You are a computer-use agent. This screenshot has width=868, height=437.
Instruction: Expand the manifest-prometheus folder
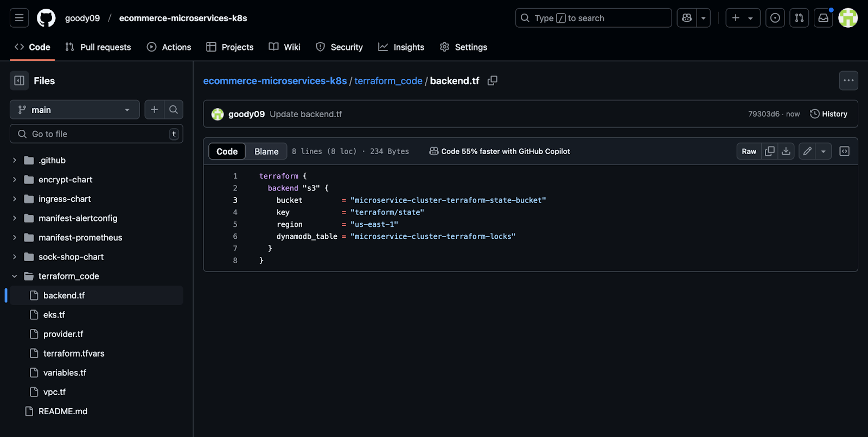[x=15, y=237]
